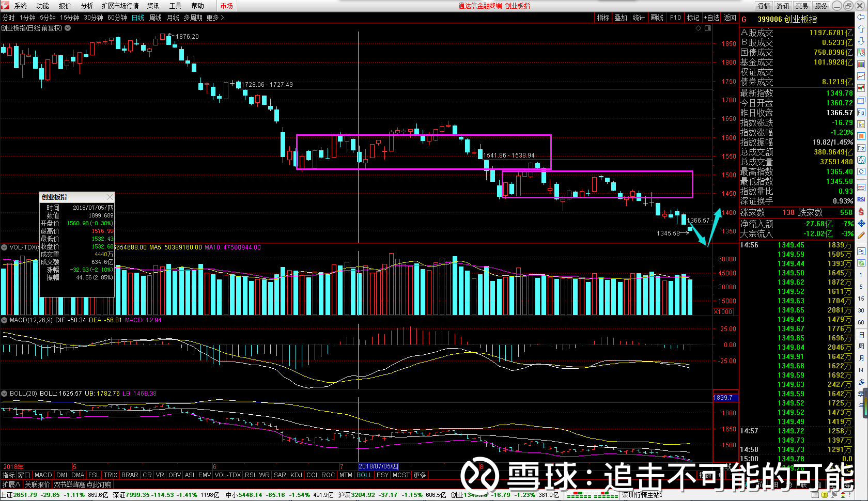This screenshot has width=868, height=501.
Task: Click the 叠加 overlay button
Action: (x=621, y=18)
